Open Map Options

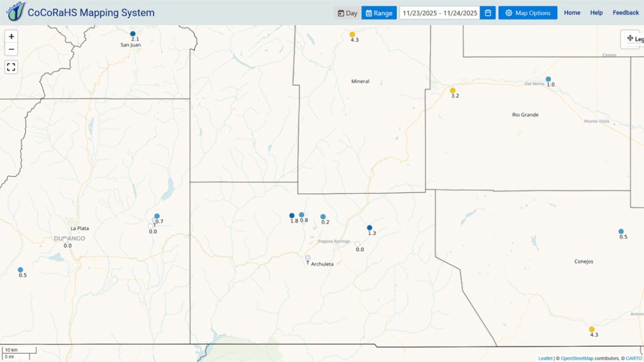(528, 13)
